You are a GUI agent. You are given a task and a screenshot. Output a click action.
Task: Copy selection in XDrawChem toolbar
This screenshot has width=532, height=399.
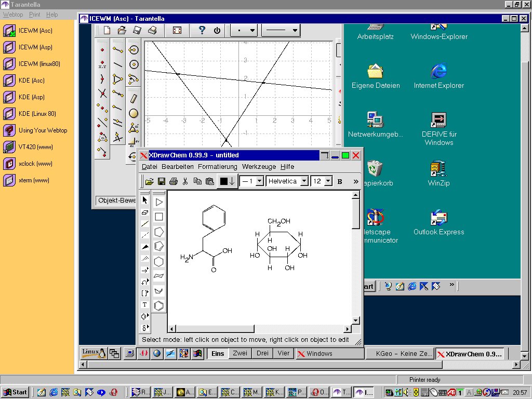(197, 181)
